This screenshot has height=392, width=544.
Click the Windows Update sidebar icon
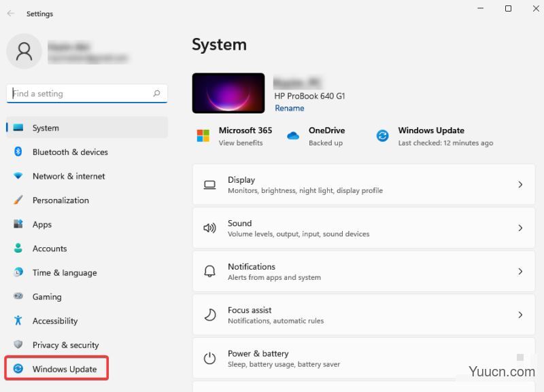tap(18, 368)
